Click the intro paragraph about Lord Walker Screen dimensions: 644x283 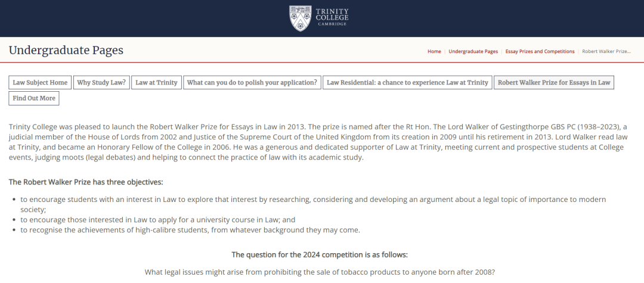322,142
